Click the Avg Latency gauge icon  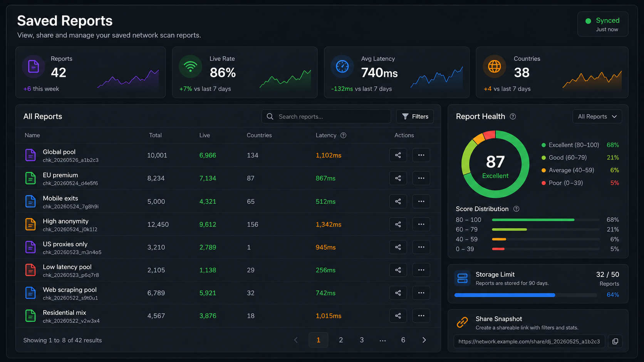tap(342, 67)
